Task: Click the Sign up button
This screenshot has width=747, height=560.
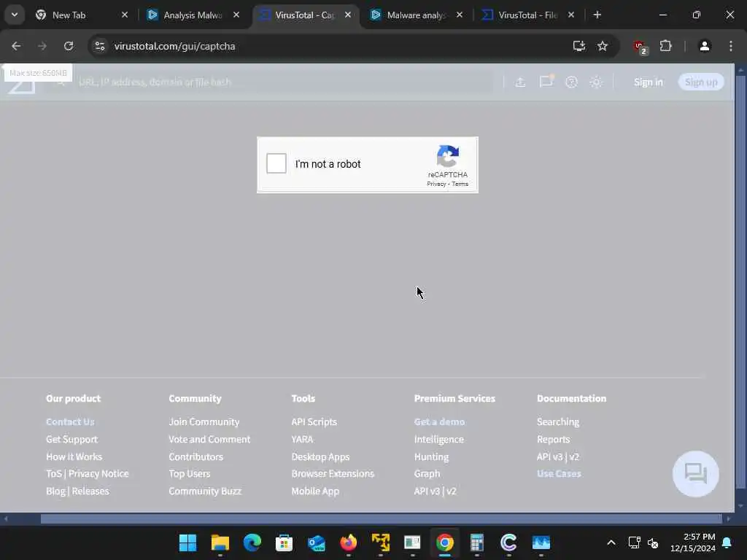Action: click(x=701, y=82)
